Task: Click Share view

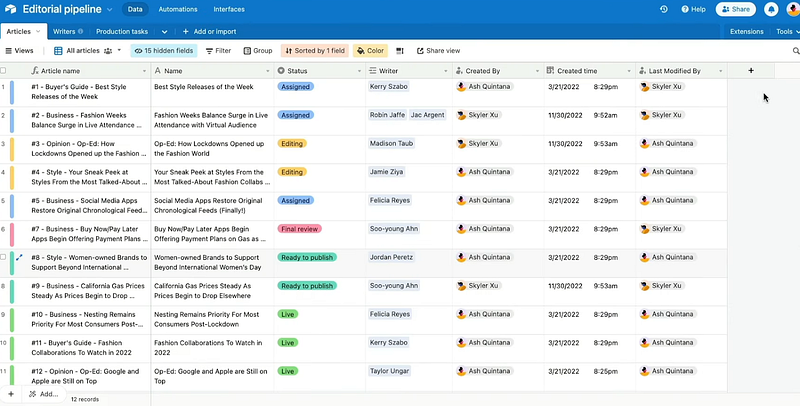Action: pos(437,50)
